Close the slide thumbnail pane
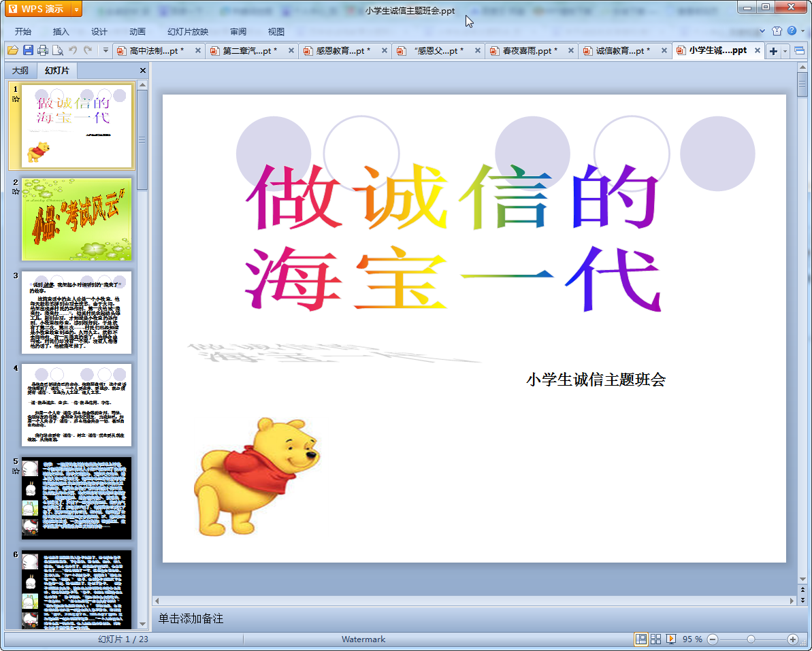812x651 pixels. (143, 70)
